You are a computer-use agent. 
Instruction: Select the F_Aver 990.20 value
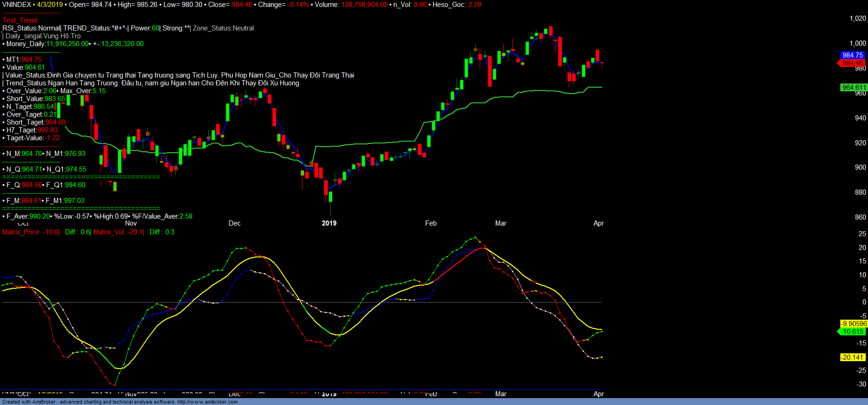pyautogui.click(x=40, y=216)
